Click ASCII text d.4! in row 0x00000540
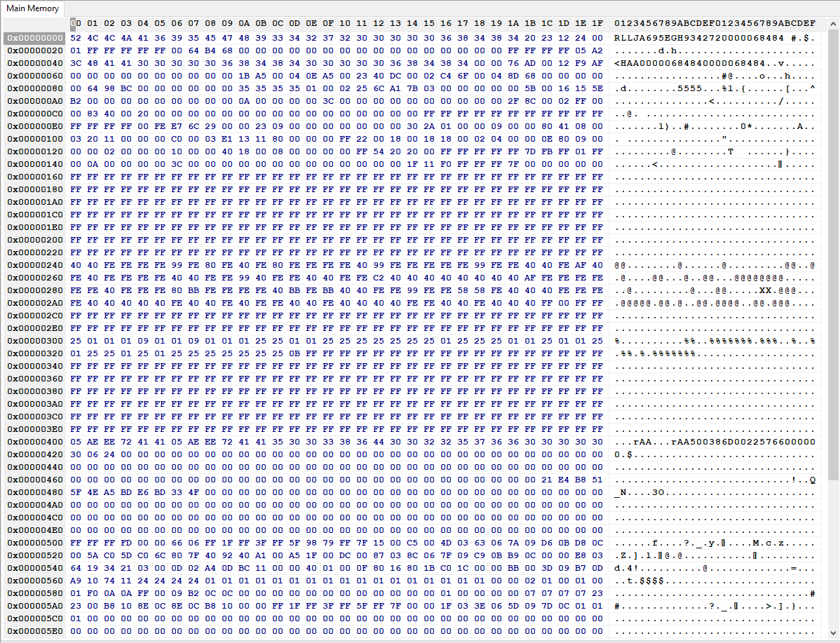This screenshot has width=840, height=643. (x=626, y=568)
